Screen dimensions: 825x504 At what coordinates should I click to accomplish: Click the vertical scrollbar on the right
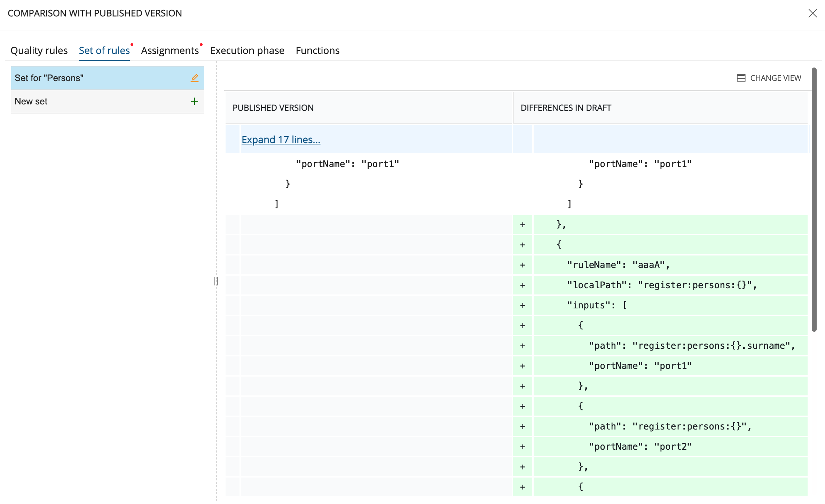[x=814, y=199]
